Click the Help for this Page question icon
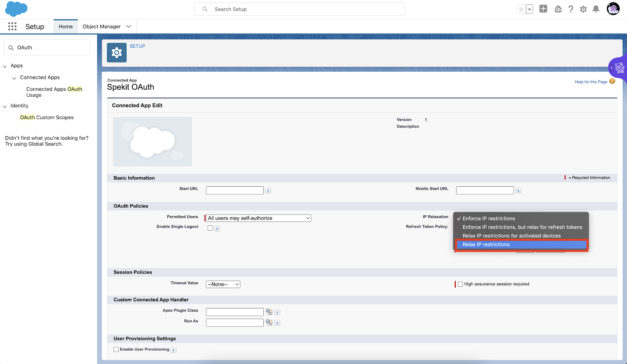The width and height of the screenshot is (627, 364). tap(612, 81)
